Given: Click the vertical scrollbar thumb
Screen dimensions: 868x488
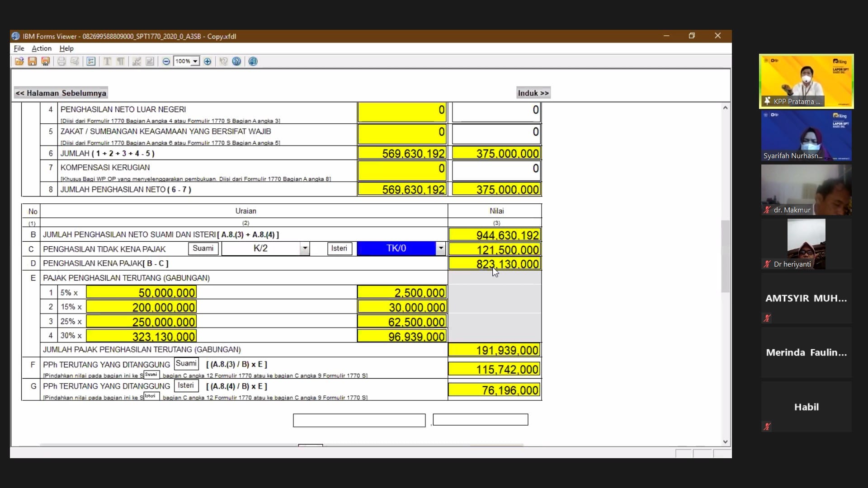Looking at the screenshot, I should 725,255.
